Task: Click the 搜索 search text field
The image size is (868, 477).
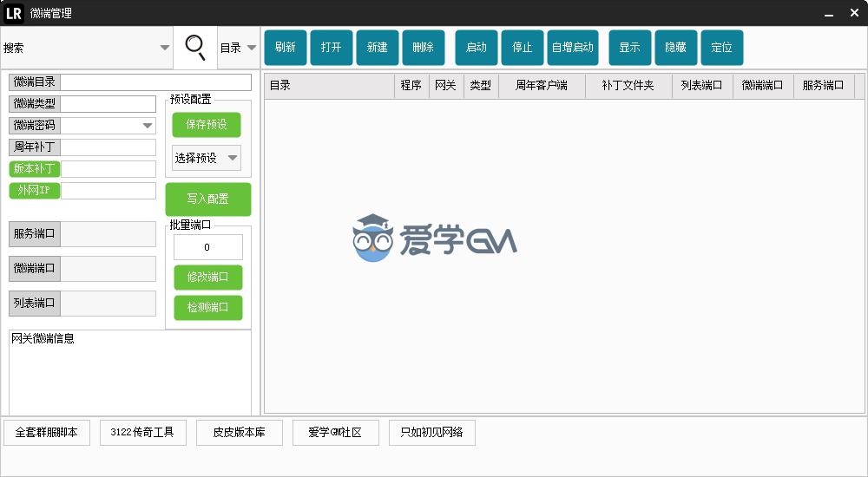Action: [x=80, y=48]
